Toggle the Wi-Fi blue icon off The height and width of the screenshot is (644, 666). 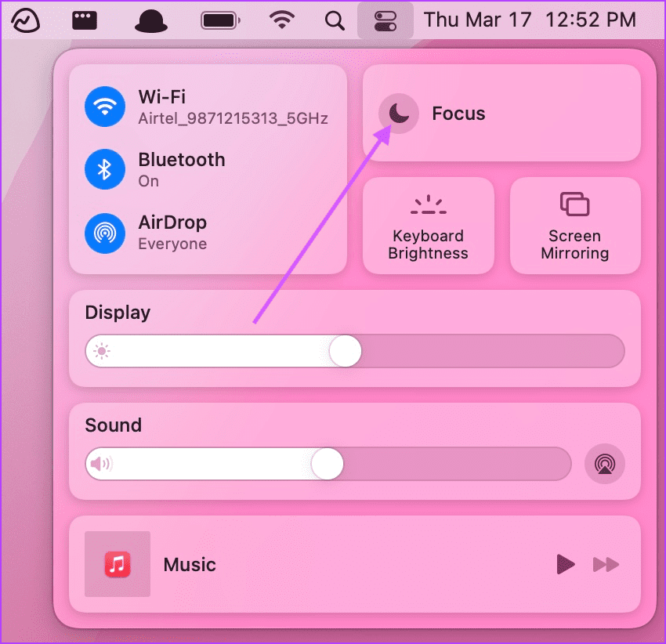point(105,107)
